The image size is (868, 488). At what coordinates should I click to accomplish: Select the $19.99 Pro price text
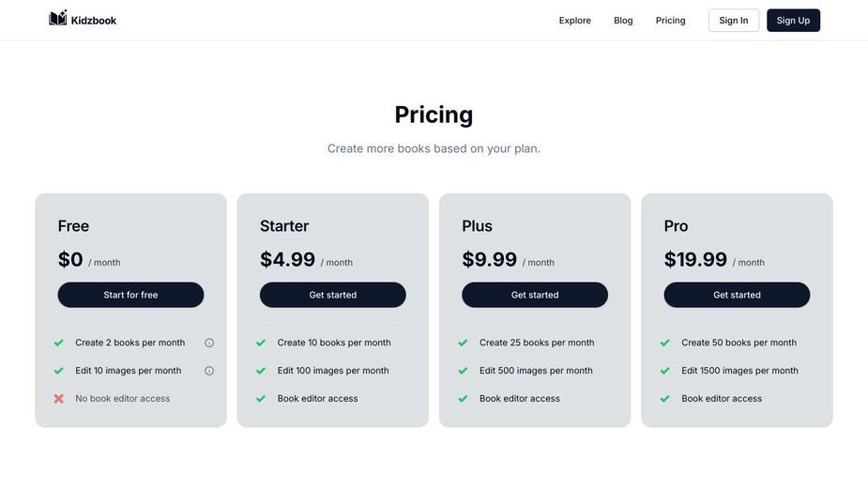[x=695, y=259]
